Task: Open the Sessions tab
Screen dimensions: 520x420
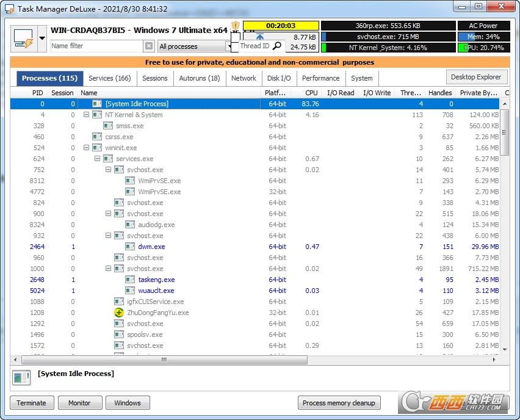Action: tap(155, 78)
